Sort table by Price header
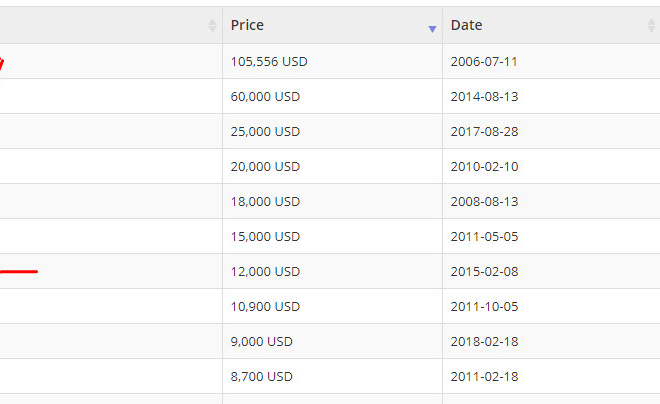 pyautogui.click(x=333, y=25)
